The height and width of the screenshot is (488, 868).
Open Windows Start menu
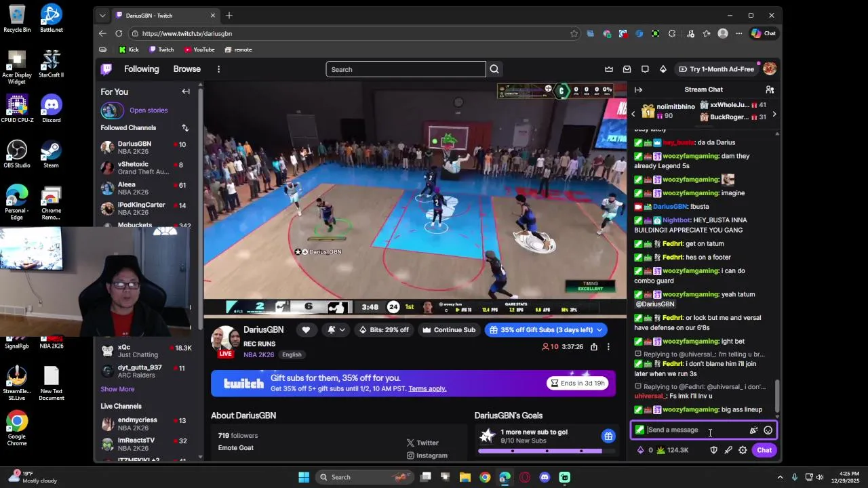tap(304, 477)
